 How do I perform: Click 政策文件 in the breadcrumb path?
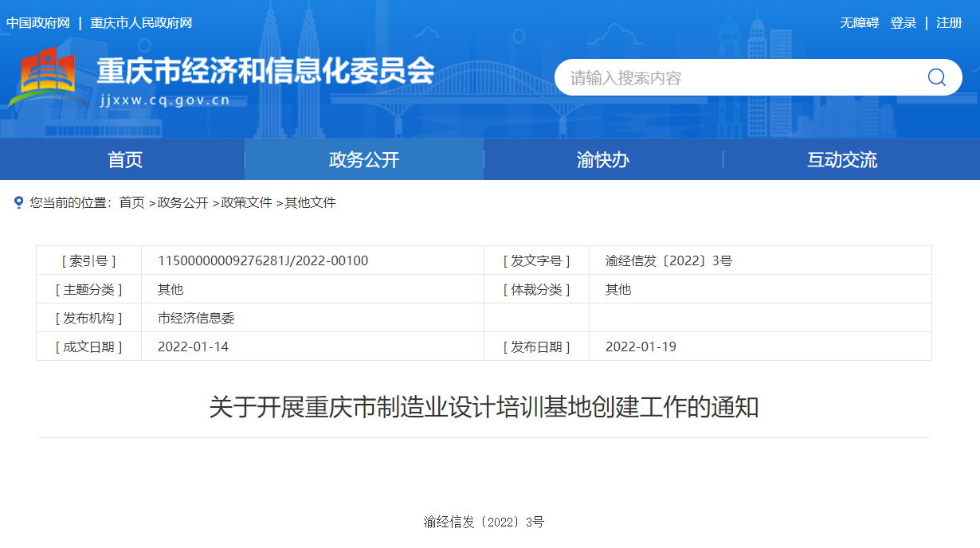click(x=246, y=203)
